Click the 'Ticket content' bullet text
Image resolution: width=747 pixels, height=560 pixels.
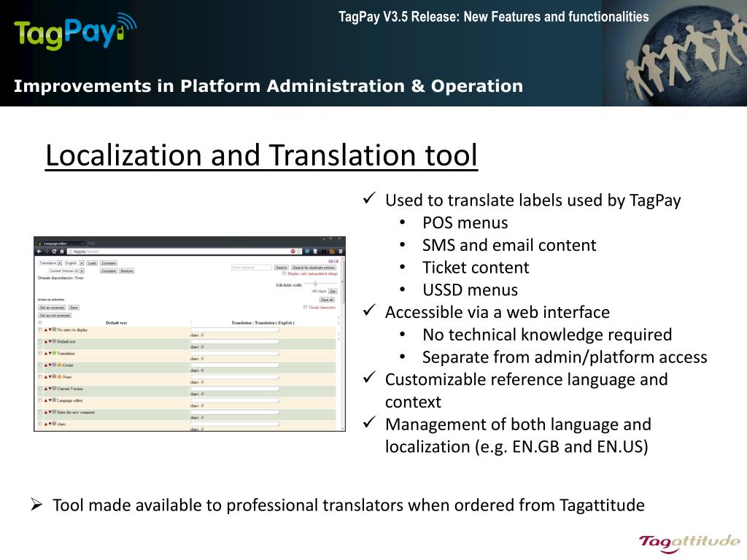point(476,267)
